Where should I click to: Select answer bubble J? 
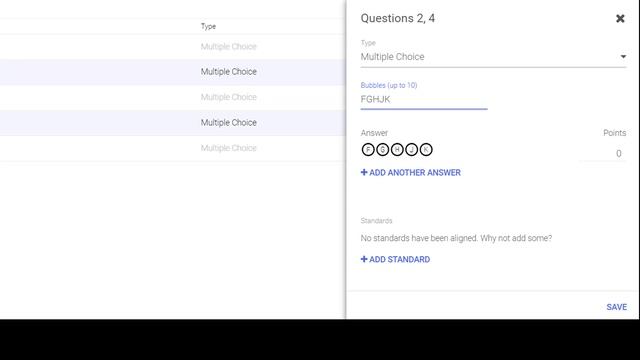pyautogui.click(x=411, y=150)
